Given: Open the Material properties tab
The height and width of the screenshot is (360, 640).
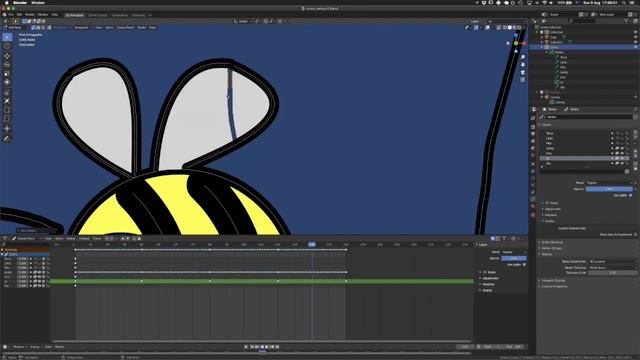Looking at the screenshot, I should 533,207.
